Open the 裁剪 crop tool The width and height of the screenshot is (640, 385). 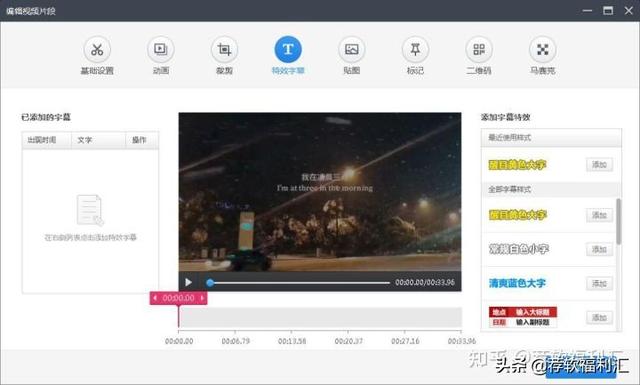click(224, 50)
